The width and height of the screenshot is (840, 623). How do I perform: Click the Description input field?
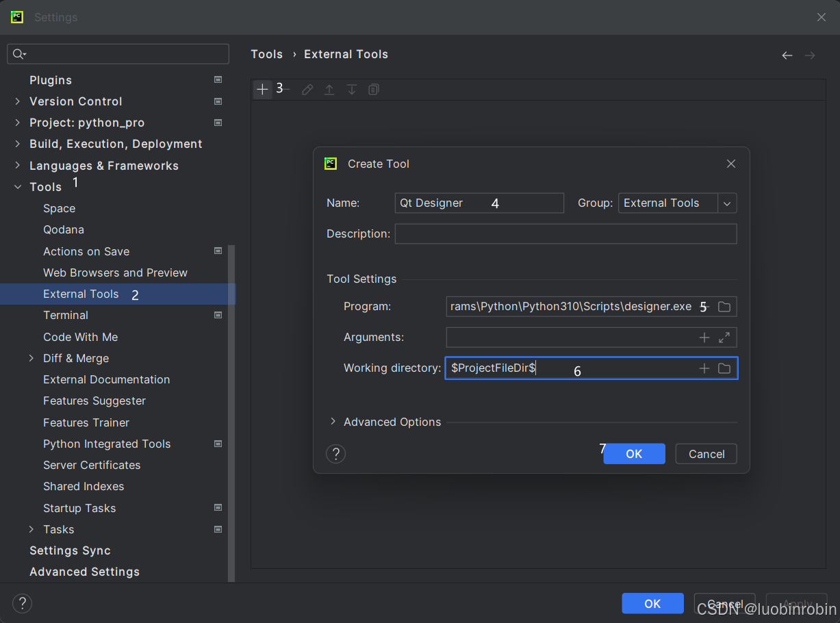[x=566, y=233]
